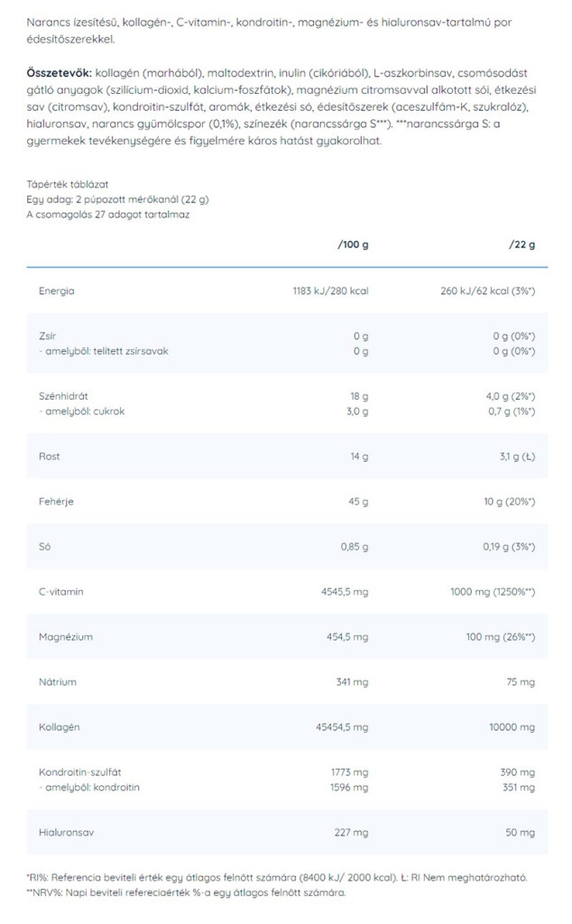
Task: Click the "1183 kJ/280 kcal" energy value
Action: pos(325,291)
